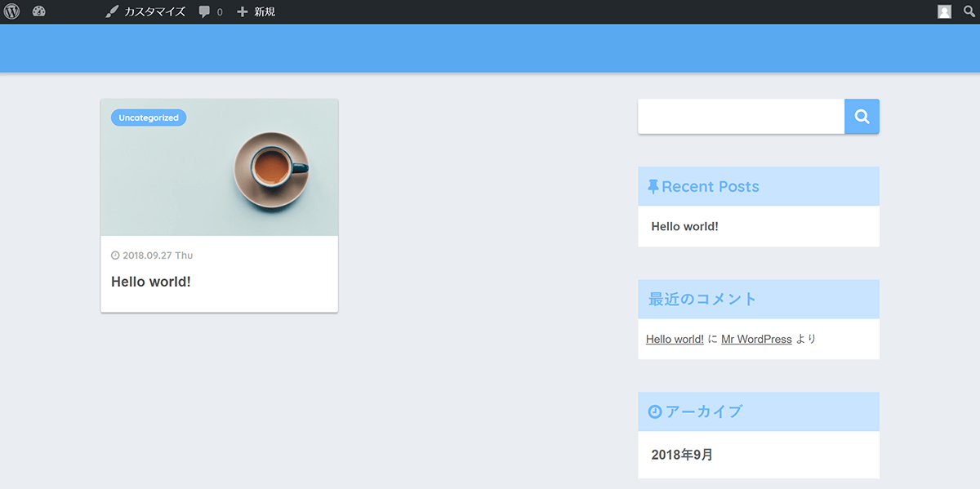Open comments count showing 0

pyautogui.click(x=220, y=12)
